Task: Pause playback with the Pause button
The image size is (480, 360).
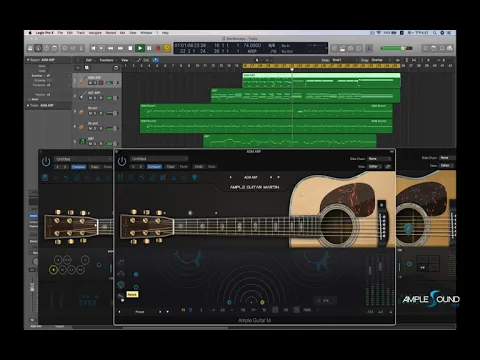Action: pos(149,48)
